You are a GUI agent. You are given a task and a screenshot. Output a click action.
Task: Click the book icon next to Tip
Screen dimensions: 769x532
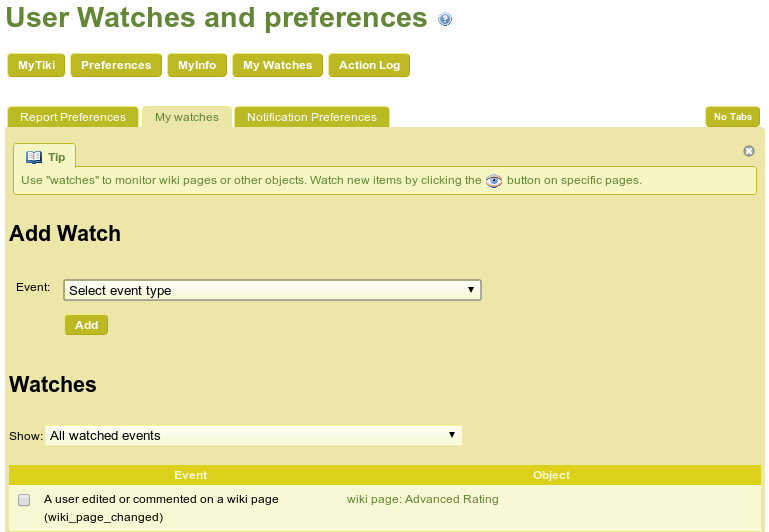[34, 157]
